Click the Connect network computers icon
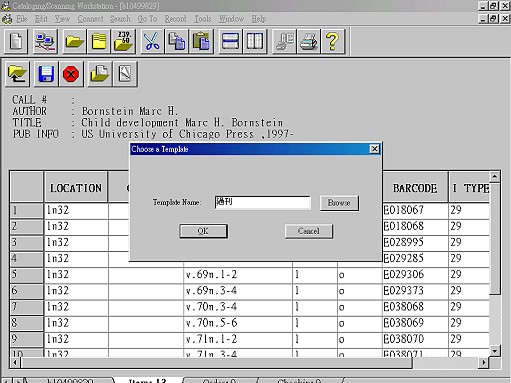The width and height of the screenshot is (511, 383). [x=45, y=41]
